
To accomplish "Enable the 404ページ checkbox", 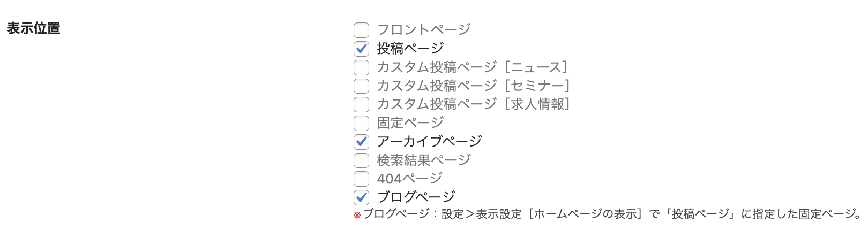I will click(x=362, y=179).
